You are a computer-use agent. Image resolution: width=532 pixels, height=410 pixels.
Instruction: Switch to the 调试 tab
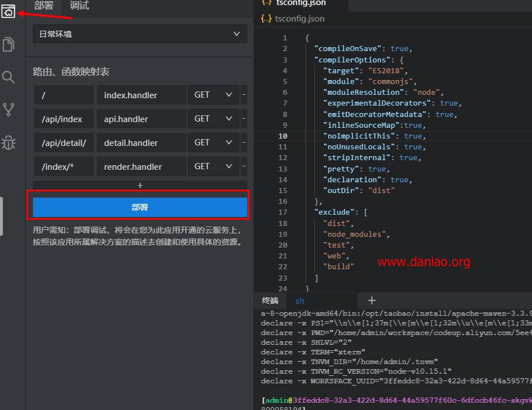79,6
